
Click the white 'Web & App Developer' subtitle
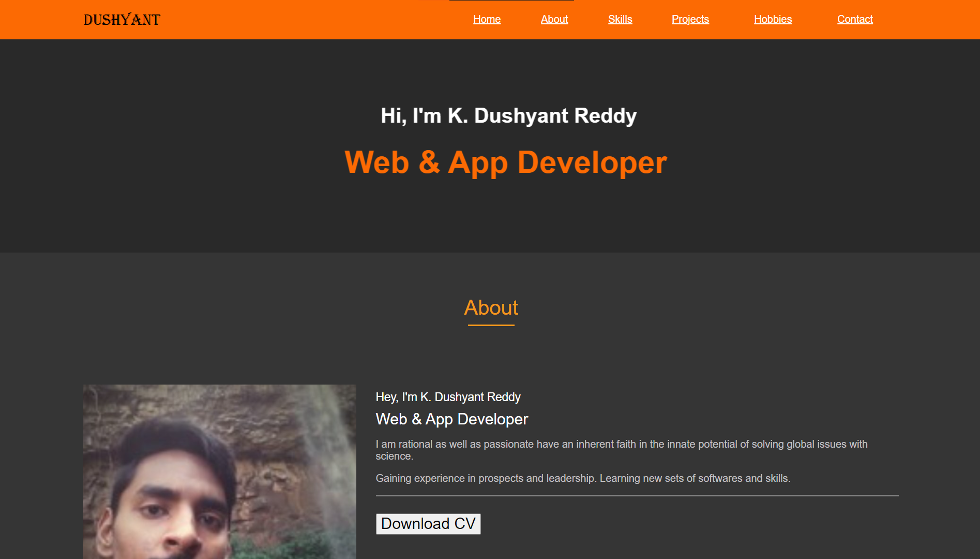click(x=452, y=419)
